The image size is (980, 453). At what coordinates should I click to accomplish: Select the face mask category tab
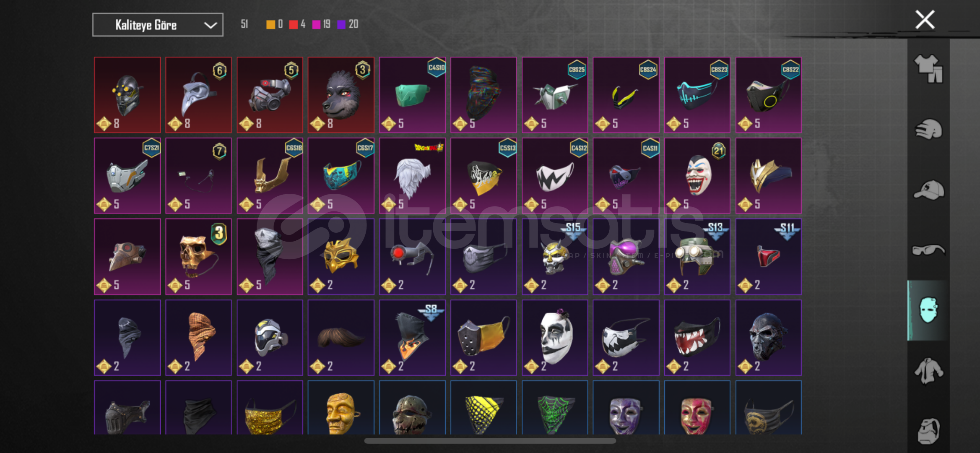coord(928,310)
